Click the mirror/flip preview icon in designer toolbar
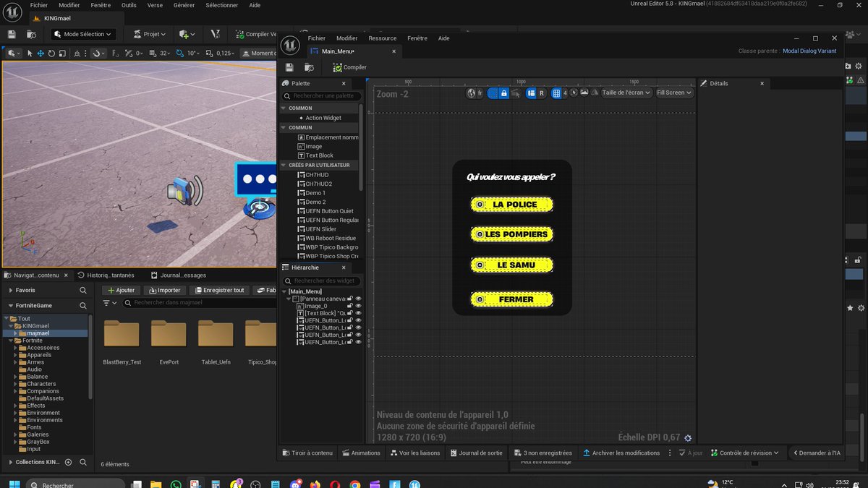 tap(594, 93)
